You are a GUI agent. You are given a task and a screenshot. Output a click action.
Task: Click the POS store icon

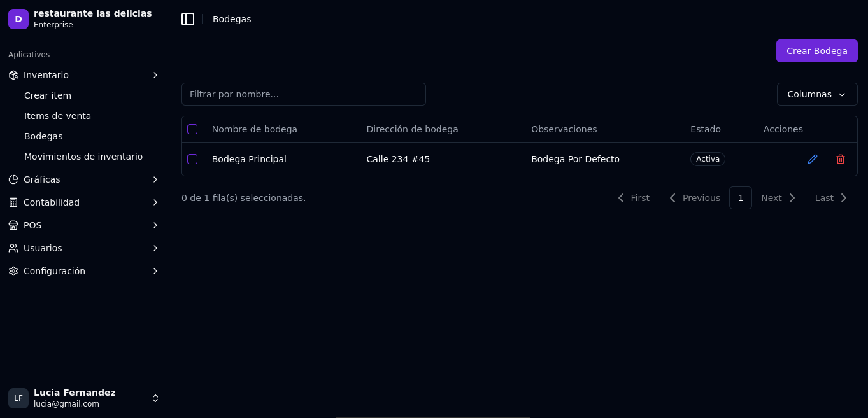coord(13,225)
